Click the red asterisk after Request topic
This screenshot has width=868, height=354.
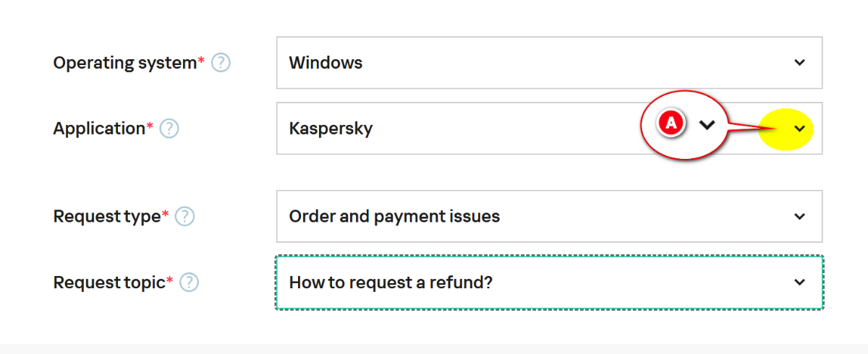click(x=170, y=280)
